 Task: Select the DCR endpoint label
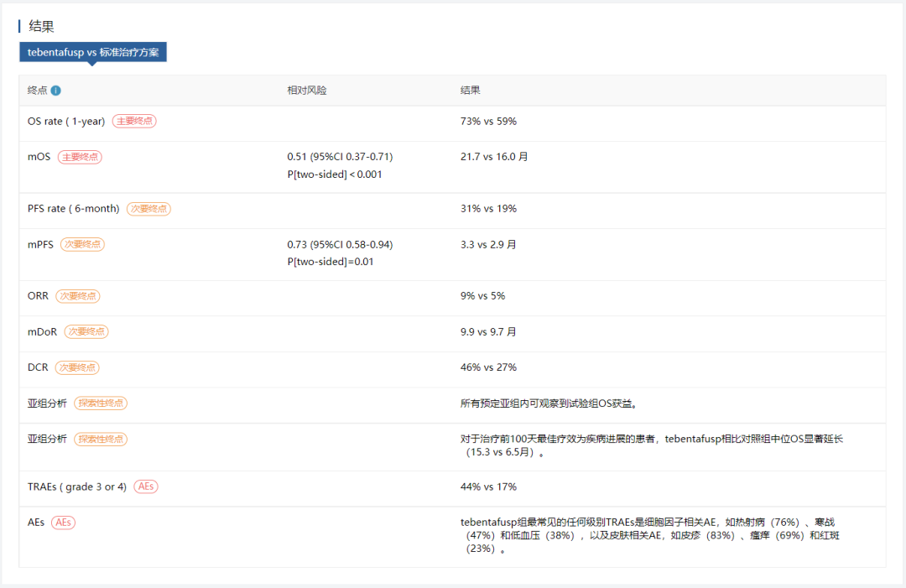[38, 367]
